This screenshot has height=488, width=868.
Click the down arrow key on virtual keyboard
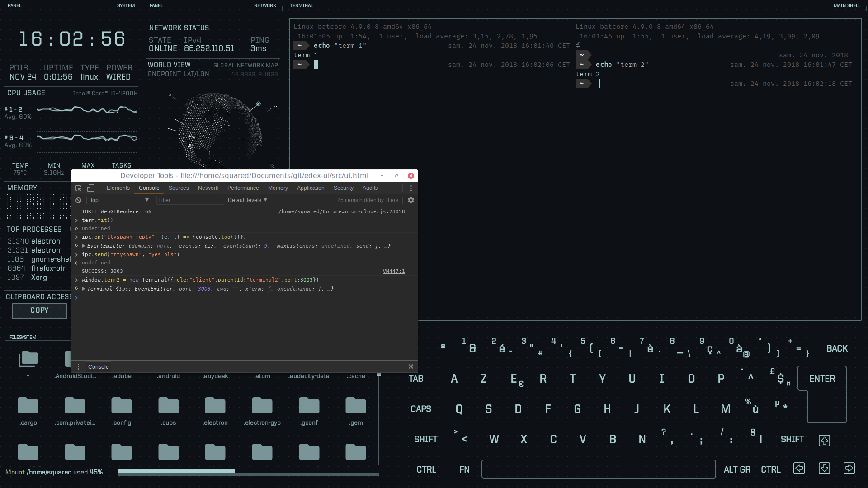825,468
